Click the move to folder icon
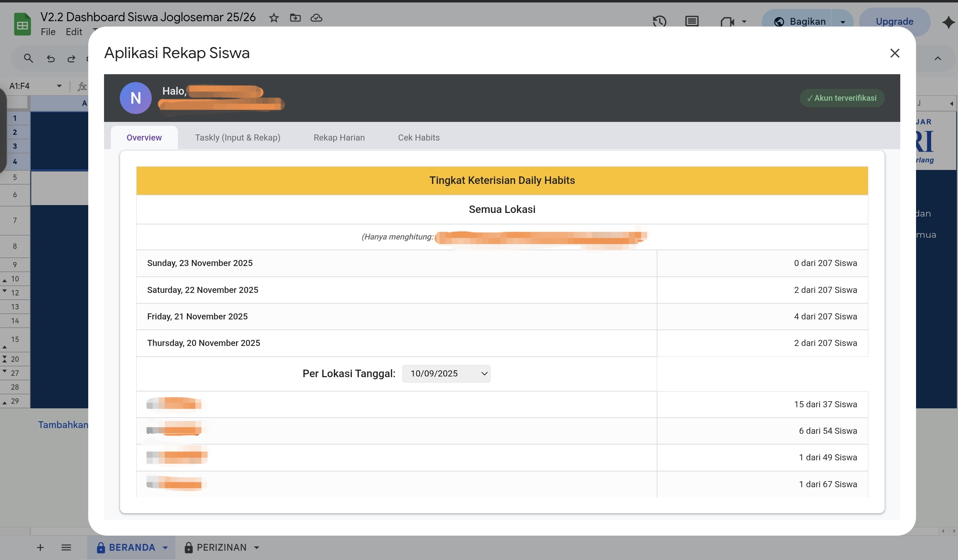This screenshot has height=560, width=958. click(x=295, y=18)
